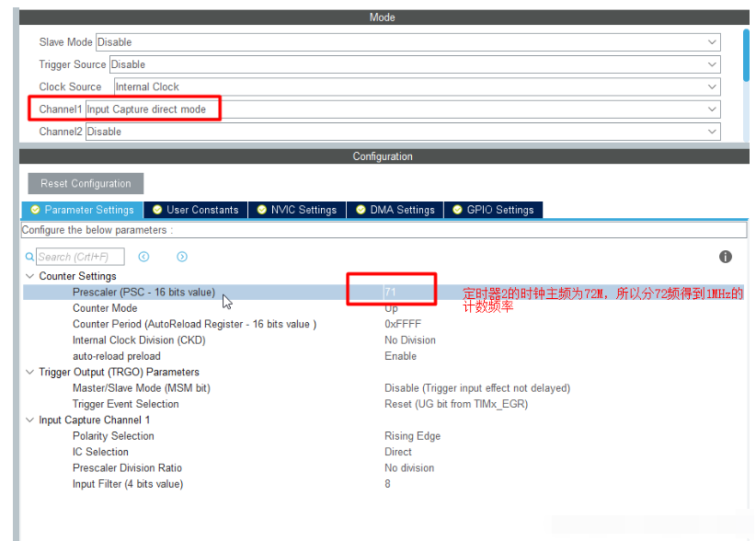Click the previous search result arrow icon

click(143, 257)
